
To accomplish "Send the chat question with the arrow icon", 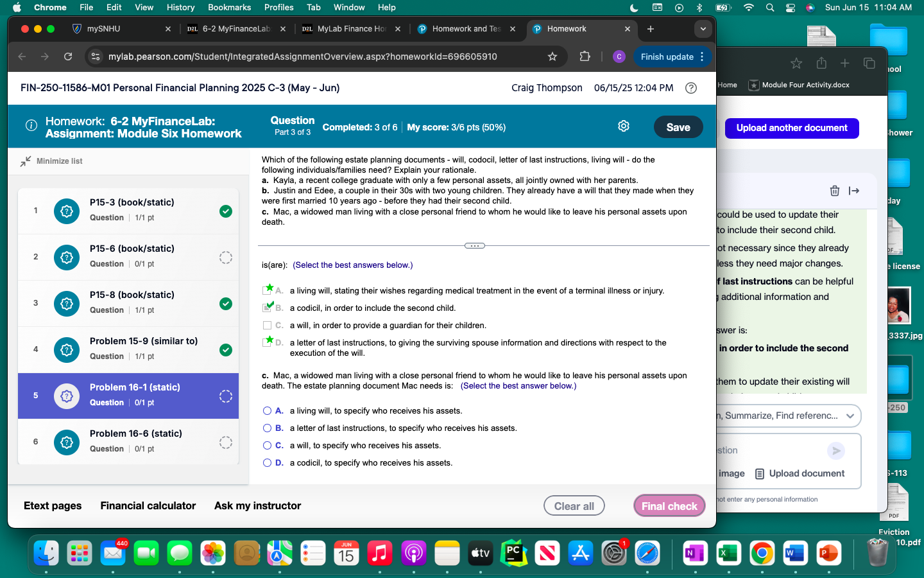I will click(835, 451).
